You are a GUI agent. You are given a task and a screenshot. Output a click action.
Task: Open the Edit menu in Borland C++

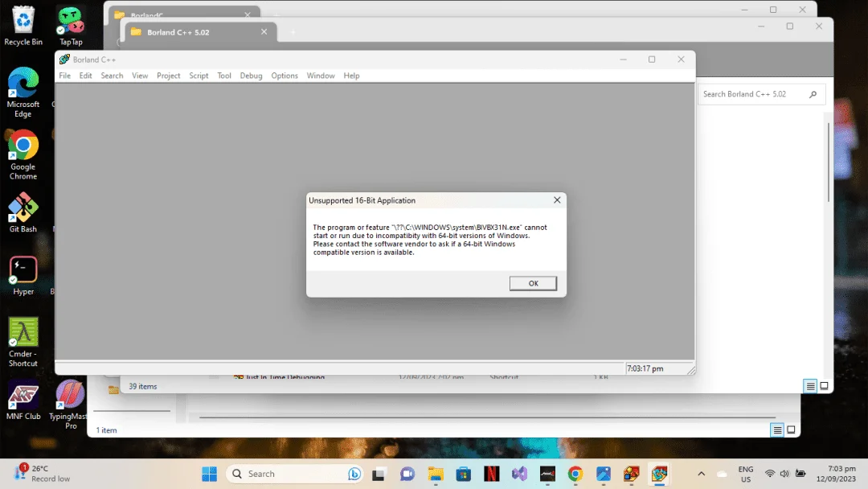[x=85, y=76]
